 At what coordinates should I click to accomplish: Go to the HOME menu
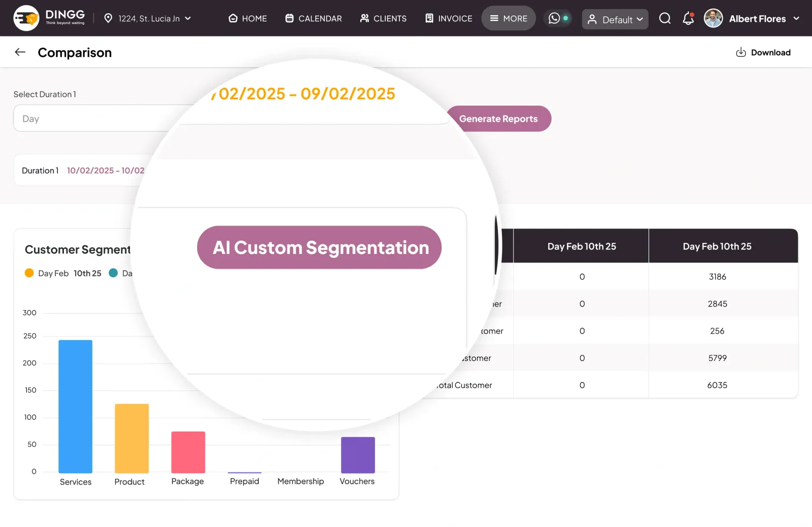pyautogui.click(x=248, y=18)
